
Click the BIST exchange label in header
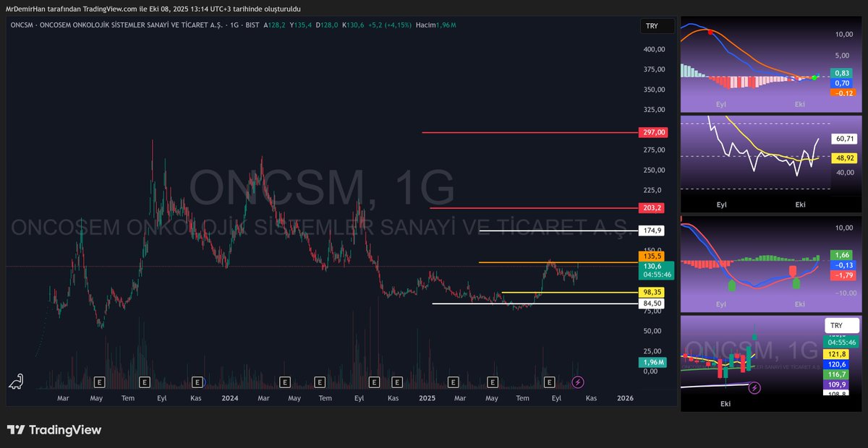click(253, 25)
